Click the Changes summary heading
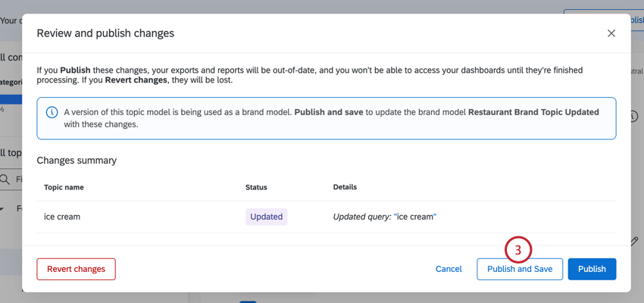644x303 pixels. (77, 161)
